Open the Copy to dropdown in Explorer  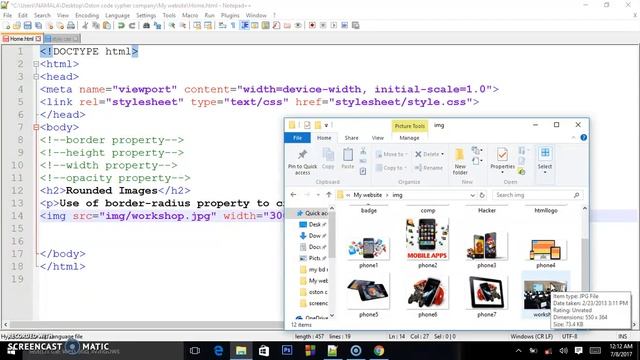point(391,168)
